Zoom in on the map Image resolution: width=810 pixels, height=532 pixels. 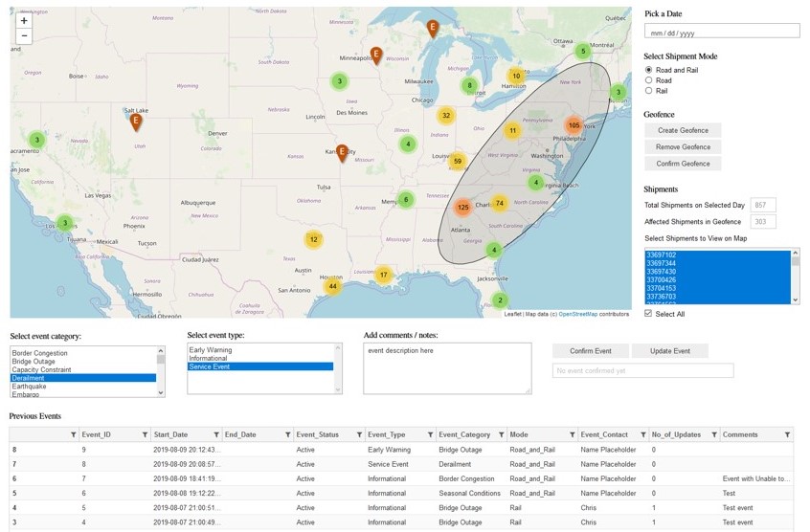coord(24,20)
